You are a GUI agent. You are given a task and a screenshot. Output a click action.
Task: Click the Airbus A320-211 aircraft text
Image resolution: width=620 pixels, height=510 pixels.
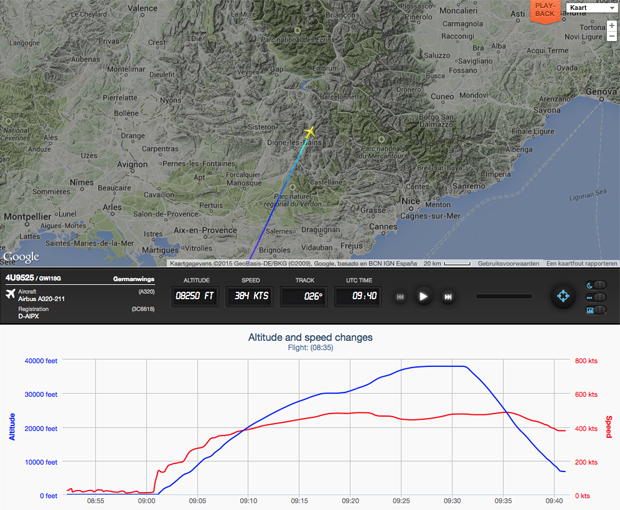pyautogui.click(x=41, y=298)
